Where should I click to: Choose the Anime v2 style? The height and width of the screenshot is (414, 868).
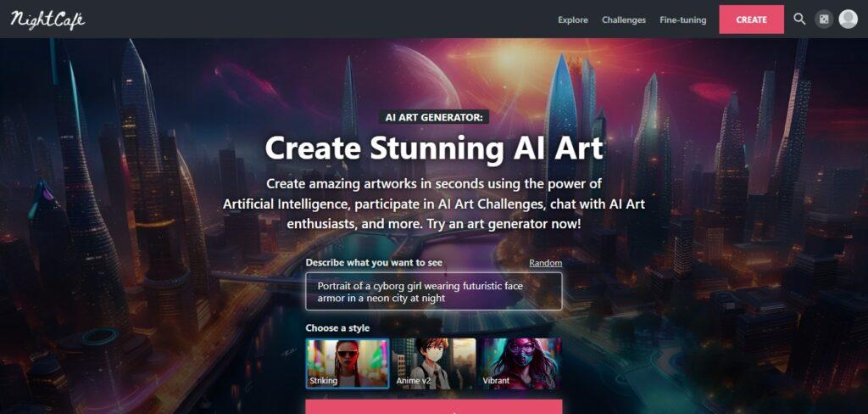(433, 363)
